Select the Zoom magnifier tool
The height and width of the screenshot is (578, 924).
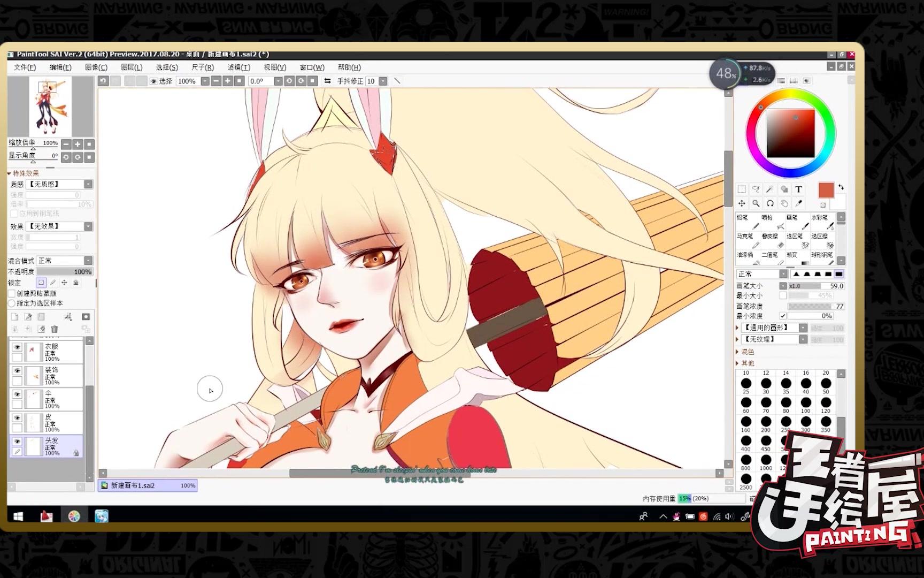[756, 203]
